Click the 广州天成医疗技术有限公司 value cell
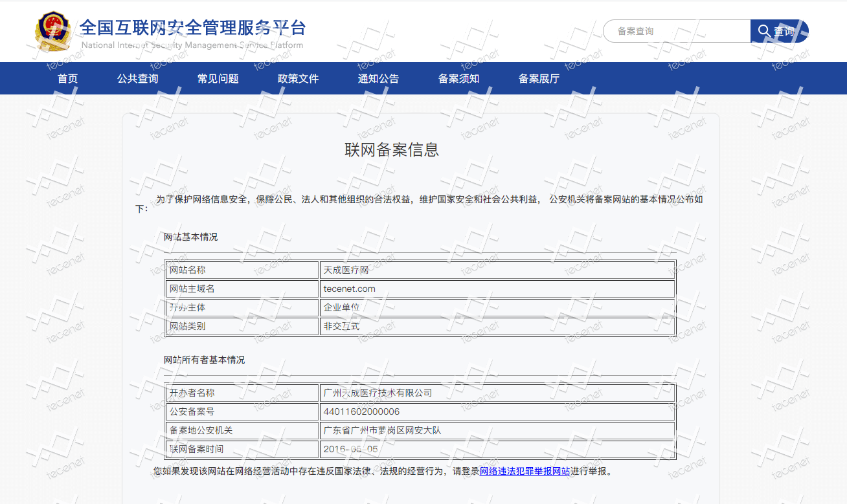This screenshot has width=847, height=504. point(497,393)
